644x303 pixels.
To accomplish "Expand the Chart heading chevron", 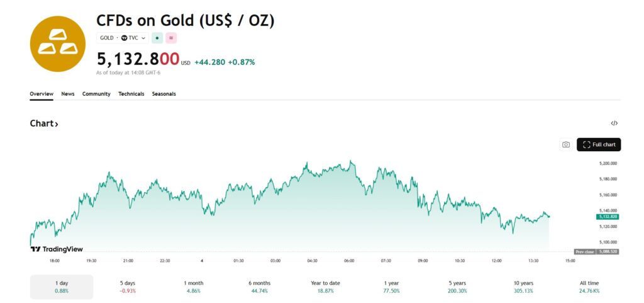I will click(57, 124).
